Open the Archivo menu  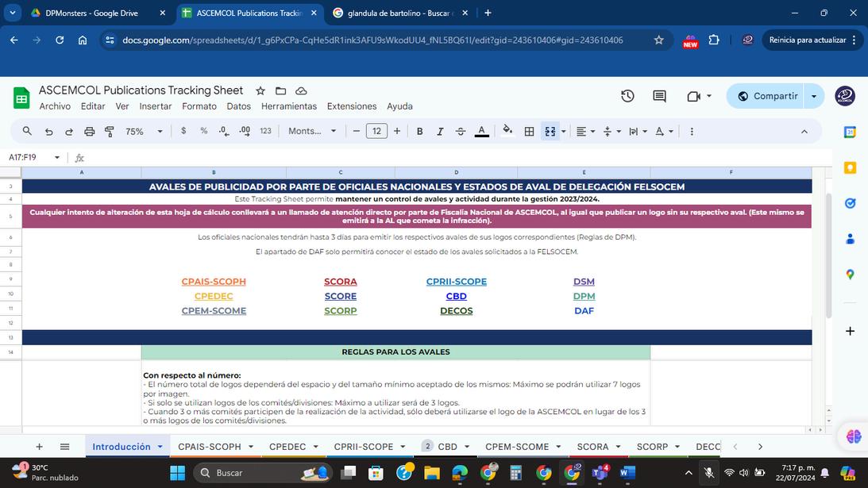55,106
